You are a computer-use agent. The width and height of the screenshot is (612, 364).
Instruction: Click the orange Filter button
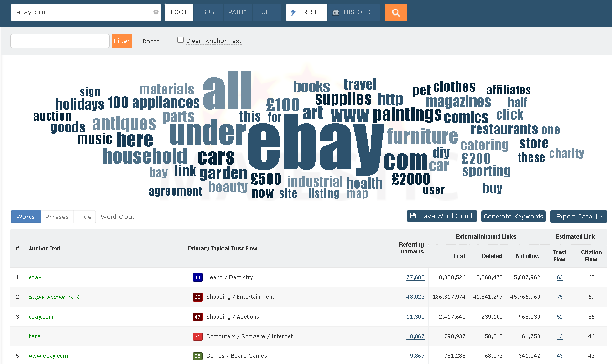point(122,41)
